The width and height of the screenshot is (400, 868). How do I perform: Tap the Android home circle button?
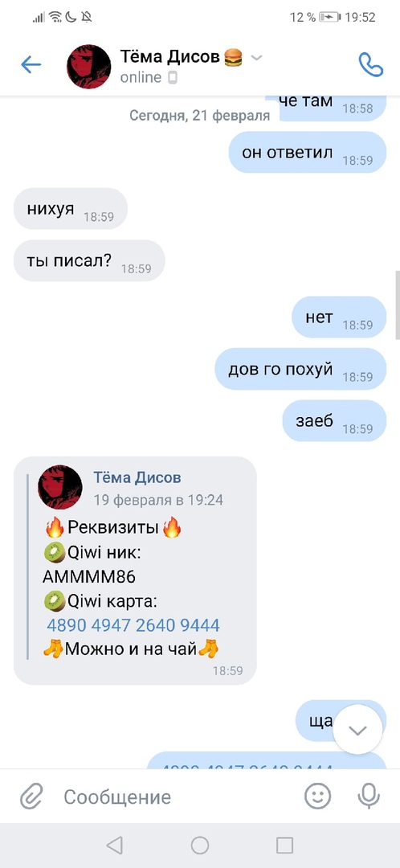[x=200, y=845]
